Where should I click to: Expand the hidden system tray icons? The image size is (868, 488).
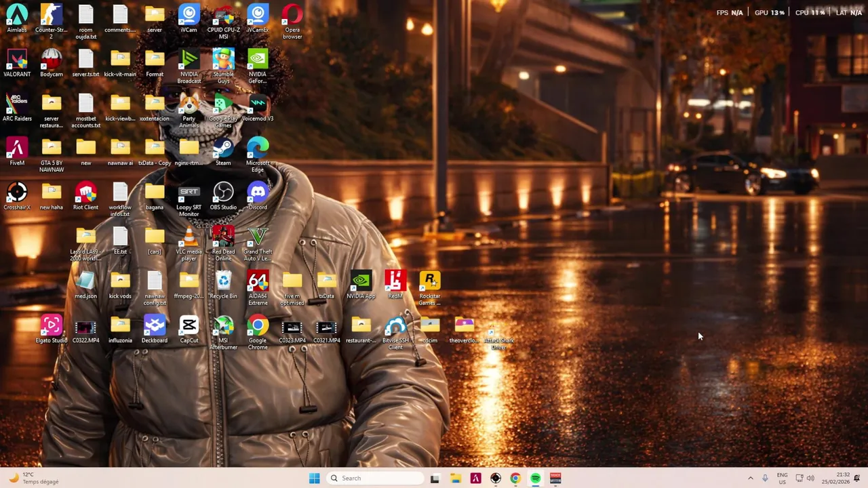coord(750,479)
